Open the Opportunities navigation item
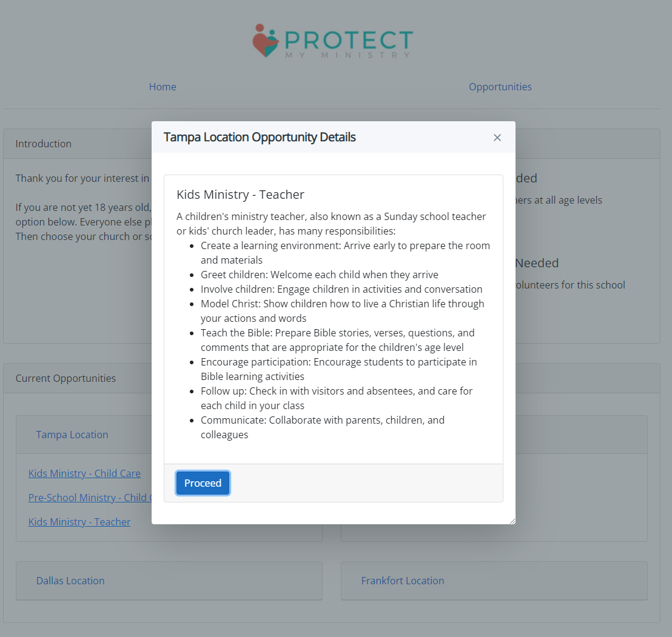Screen dimensions: 672x637 click(500, 87)
